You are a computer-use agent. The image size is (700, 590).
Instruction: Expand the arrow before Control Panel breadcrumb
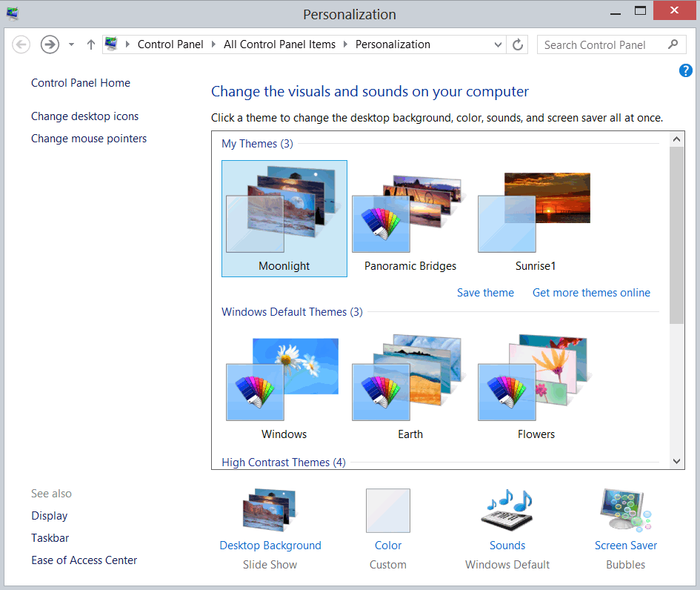point(127,44)
